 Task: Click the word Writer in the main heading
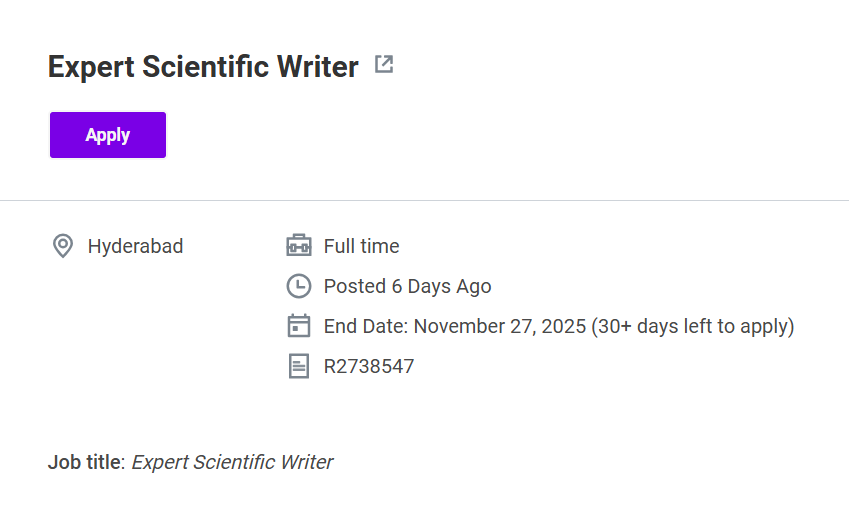pos(316,67)
